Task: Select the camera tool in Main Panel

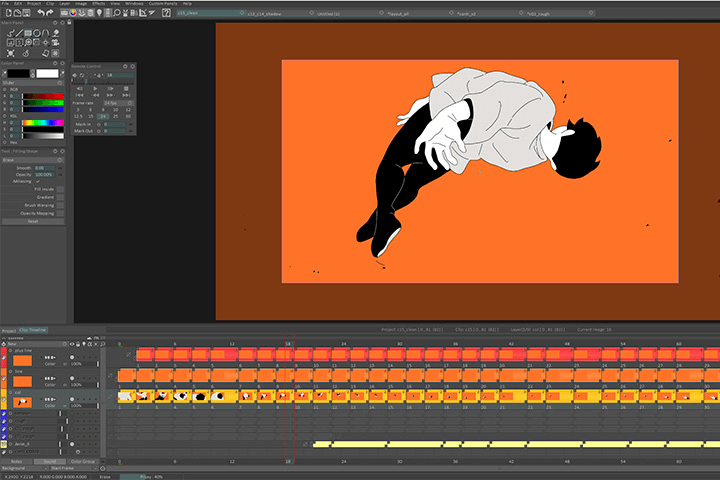Action: coord(56,43)
